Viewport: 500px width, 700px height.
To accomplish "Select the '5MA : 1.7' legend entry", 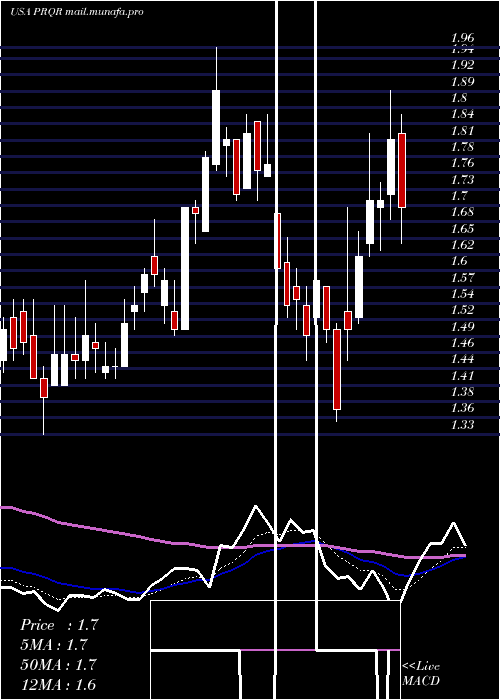I will pos(54,645).
